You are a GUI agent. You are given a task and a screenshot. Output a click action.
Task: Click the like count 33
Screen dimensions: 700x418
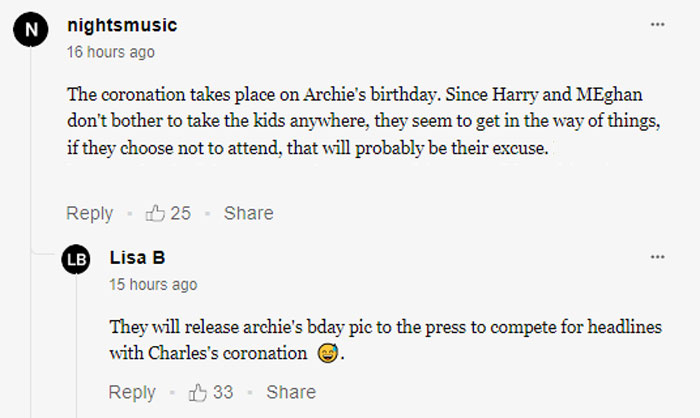click(223, 392)
